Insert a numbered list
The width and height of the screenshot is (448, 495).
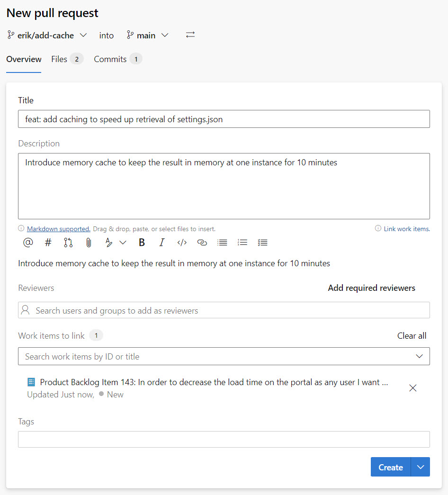tap(242, 243)
